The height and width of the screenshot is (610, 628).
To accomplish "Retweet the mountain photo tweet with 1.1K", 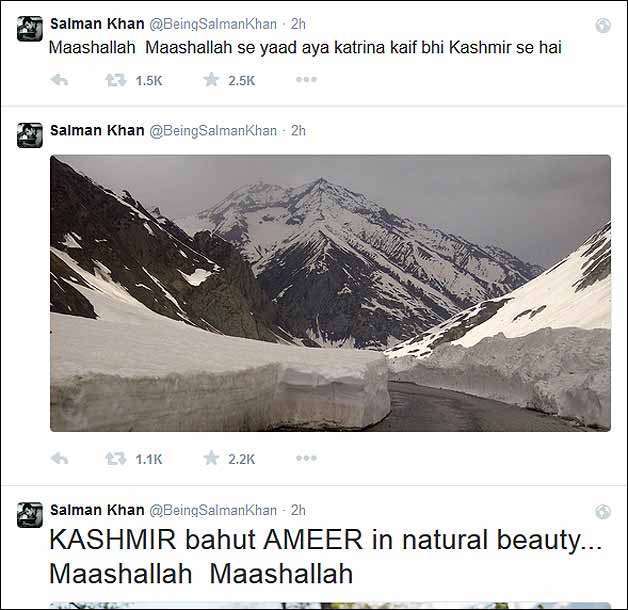I will (x=116, y=458).
